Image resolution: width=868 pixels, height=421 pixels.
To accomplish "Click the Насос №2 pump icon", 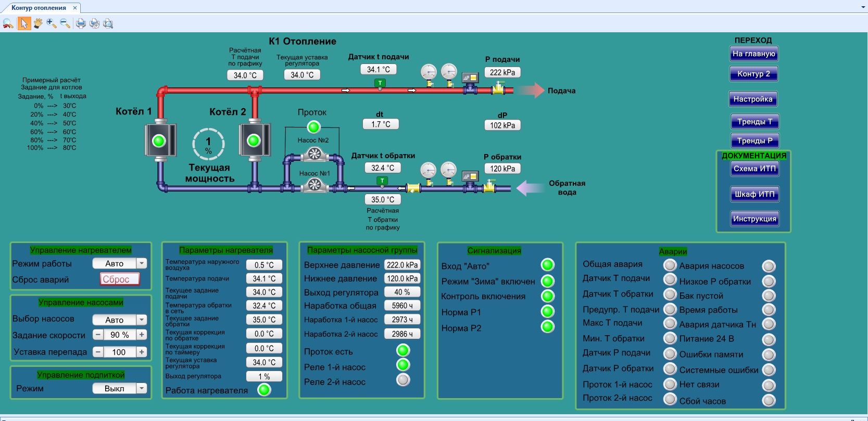I will [314, 154].
